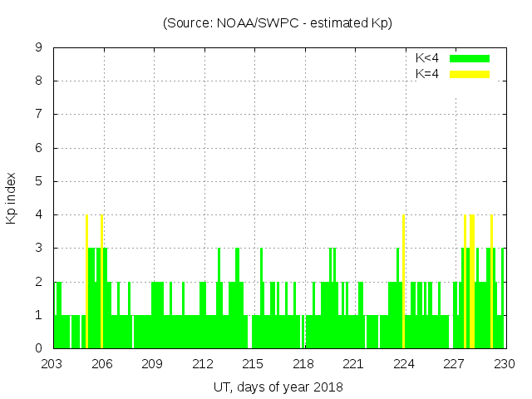The image size is (532, 399).
Task: Select the K<4 legend label text
Action: click(x=427, y=58)
